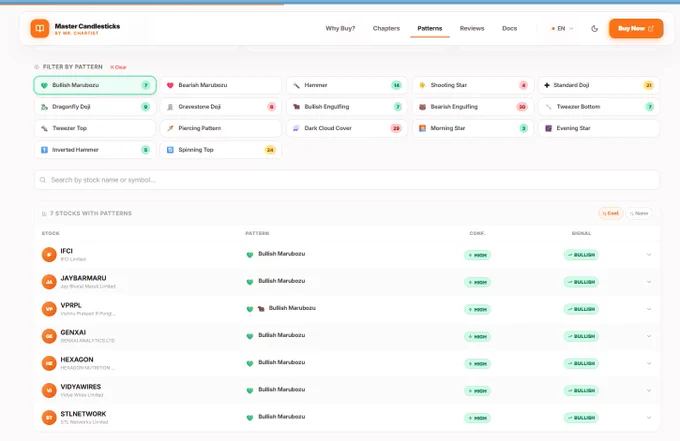This screenshot has width=680, height=441.
Task: Click the Spinning Top pattern icon
Action: click(170, 150)
